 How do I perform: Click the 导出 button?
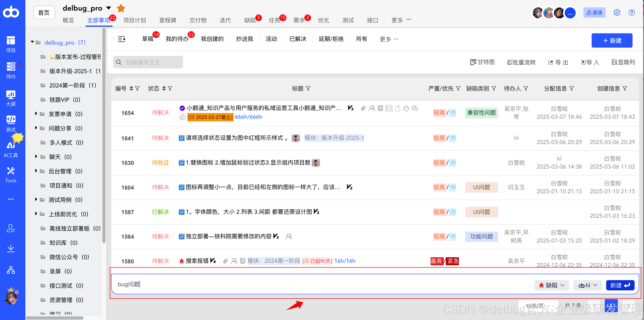558,62
